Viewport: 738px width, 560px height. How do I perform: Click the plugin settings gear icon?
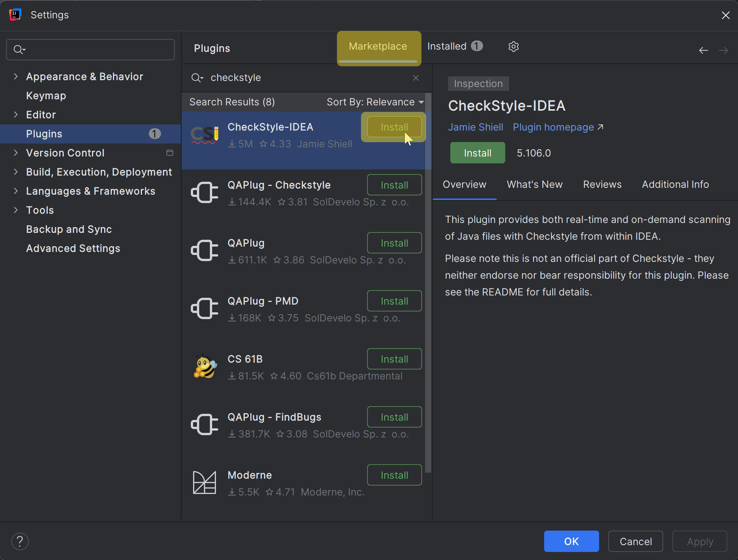513,47
